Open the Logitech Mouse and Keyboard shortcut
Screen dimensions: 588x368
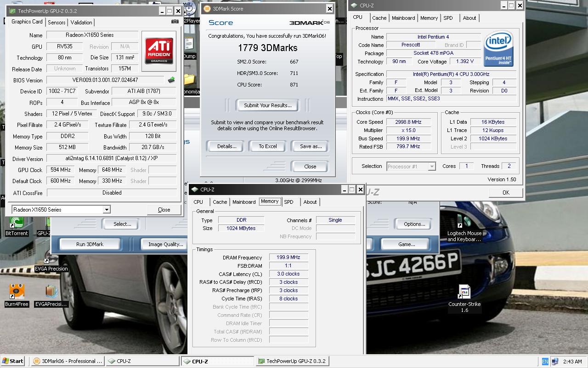point(464,228)
